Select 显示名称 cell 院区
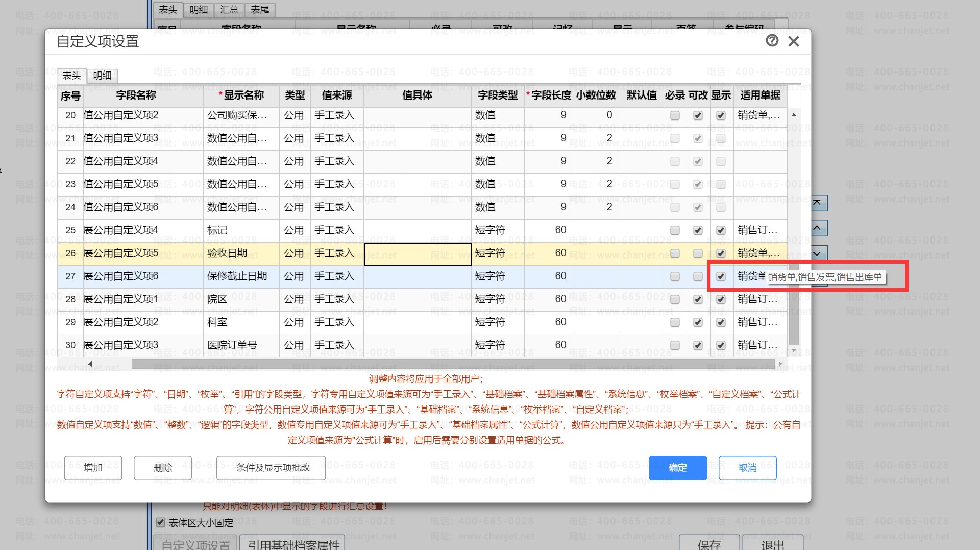The image size is (980, 550). coord(241,299)
